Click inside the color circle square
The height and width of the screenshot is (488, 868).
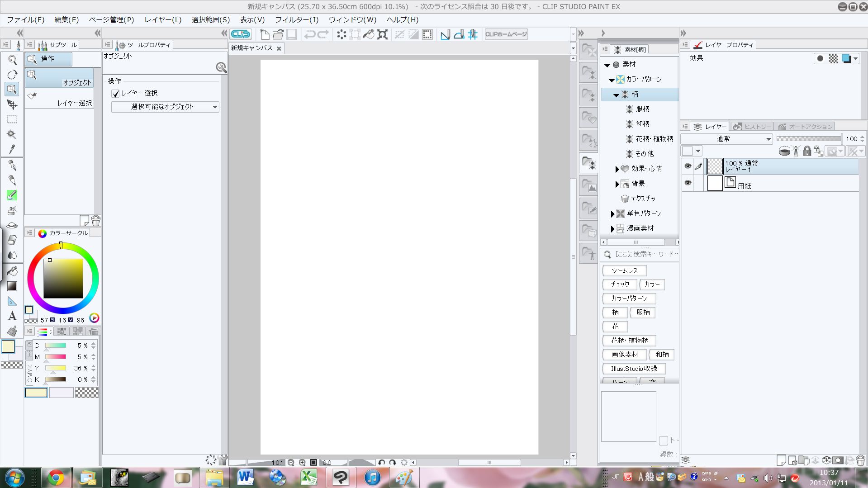coord(63,278)
